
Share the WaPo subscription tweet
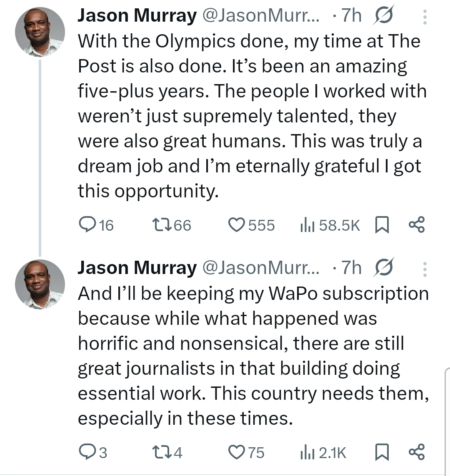pyautogui.click(x=417, y=452)
